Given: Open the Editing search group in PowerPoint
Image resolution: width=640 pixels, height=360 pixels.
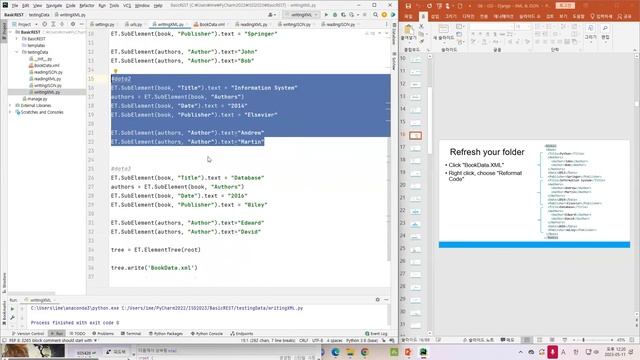Looking at the screenshot, I should click(x=605, y=32).
